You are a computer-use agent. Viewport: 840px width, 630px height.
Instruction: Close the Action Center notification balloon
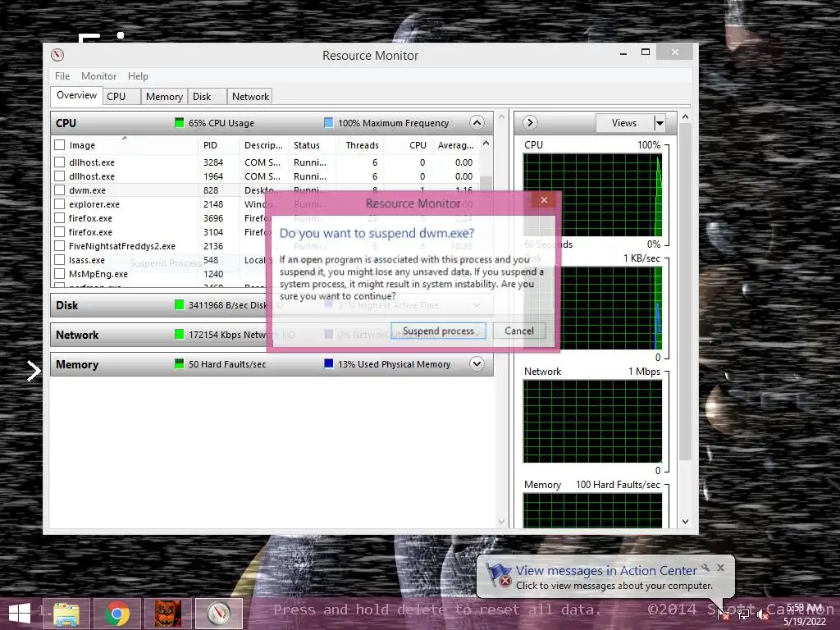721,568
